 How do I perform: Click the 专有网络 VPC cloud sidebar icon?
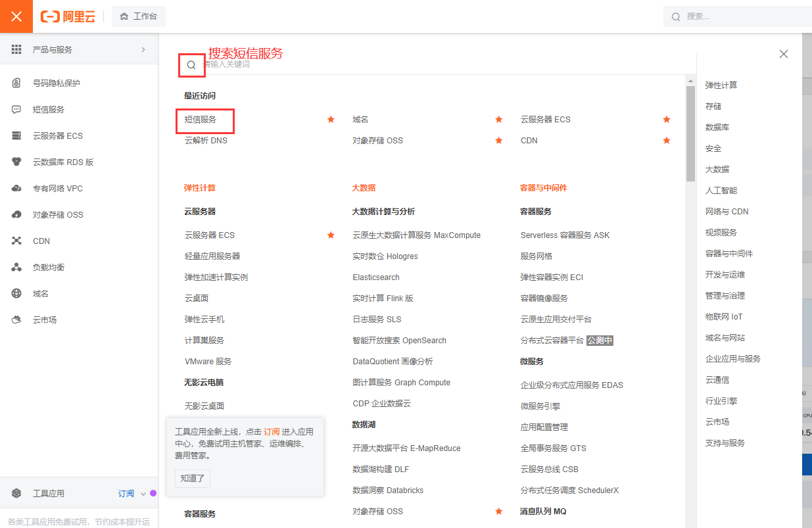tap(16, 189)
